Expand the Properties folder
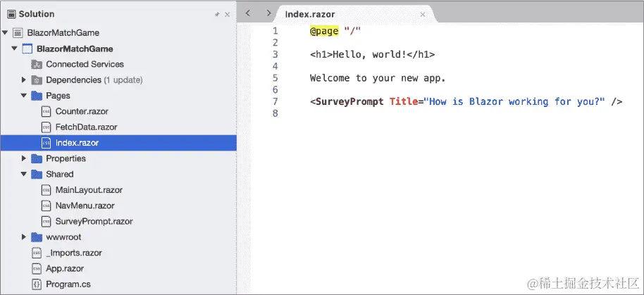 click(24, 158)
